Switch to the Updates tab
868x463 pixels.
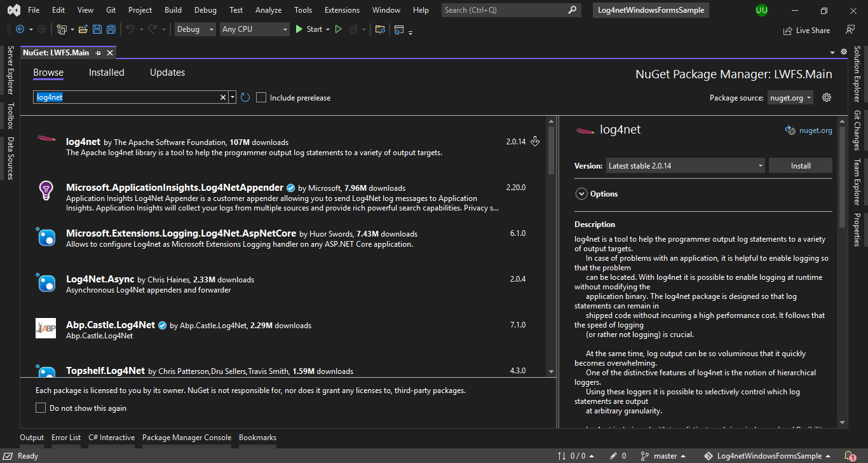[x=168, y=73]
